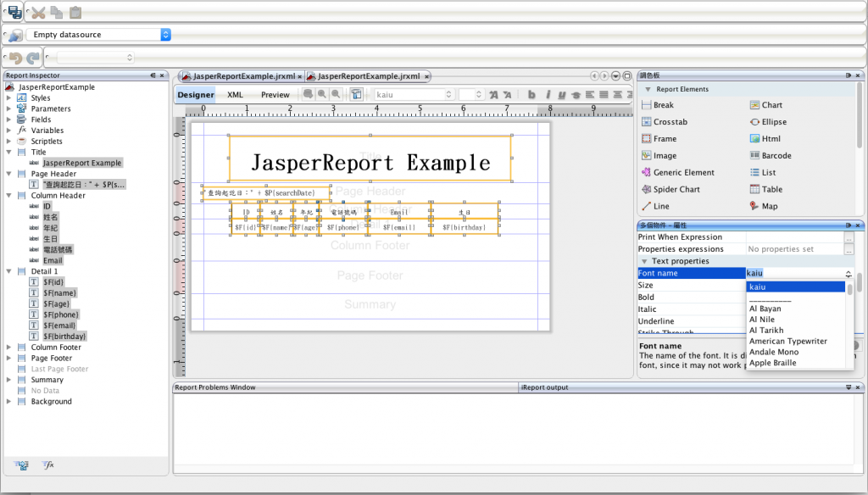This screenshot has height=495, width=868.
Task: Select the Spider Chart element in the palette
Action: pyautogui.click(x=672, y=189)
